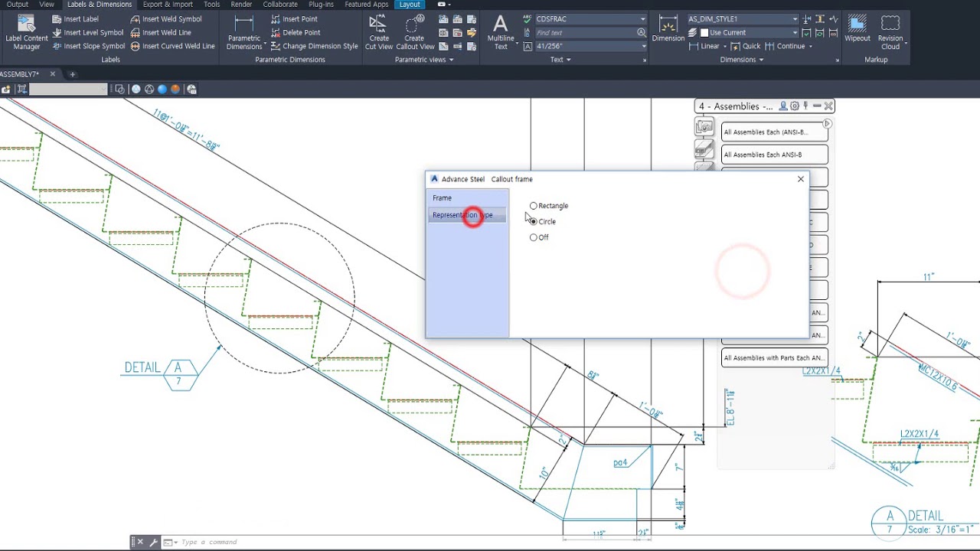Click the Insert Weld Line tool
980x551 pixels.
tap(161, 33)
